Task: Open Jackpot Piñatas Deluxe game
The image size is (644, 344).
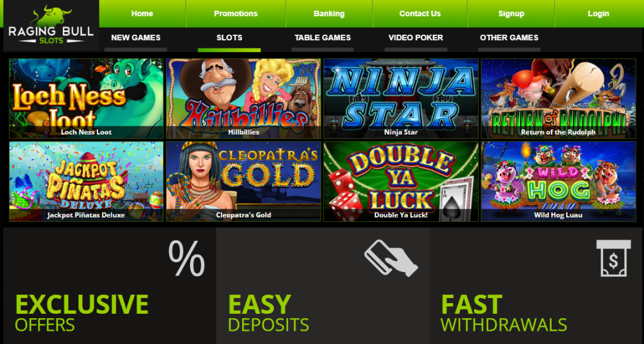Action: pos(86,182)
